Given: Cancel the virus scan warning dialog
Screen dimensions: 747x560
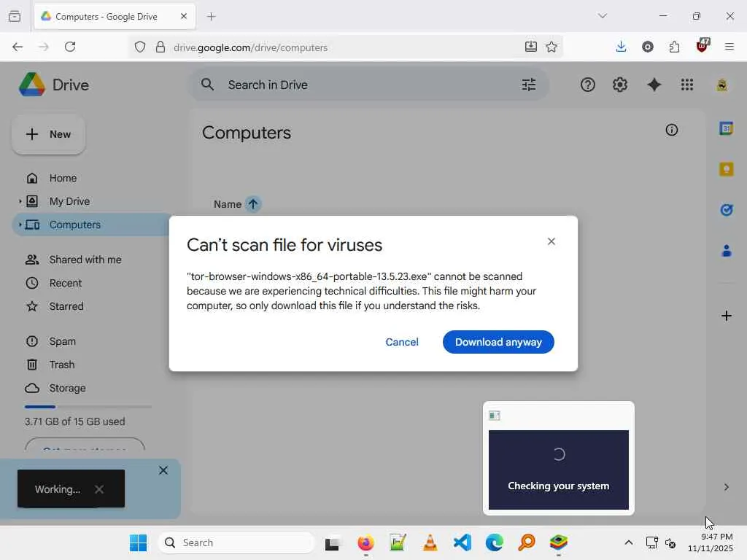Looking at the screenshot, I should [x=402, y=342].
